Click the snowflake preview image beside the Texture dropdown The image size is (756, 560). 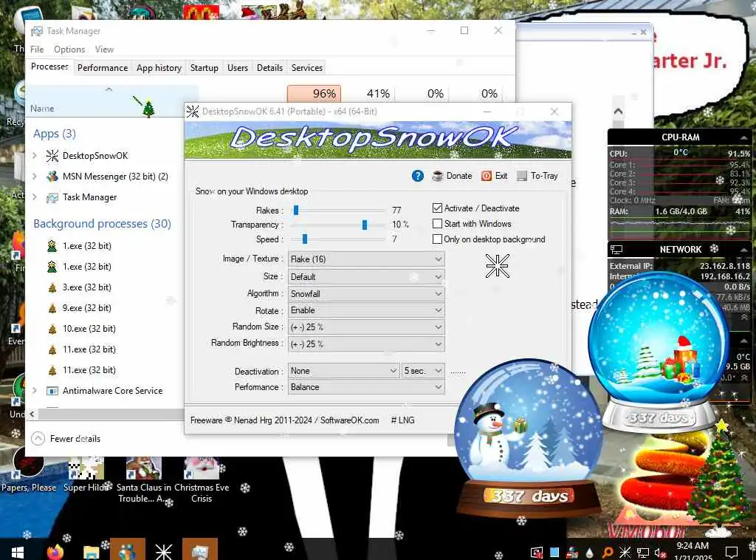497,266
